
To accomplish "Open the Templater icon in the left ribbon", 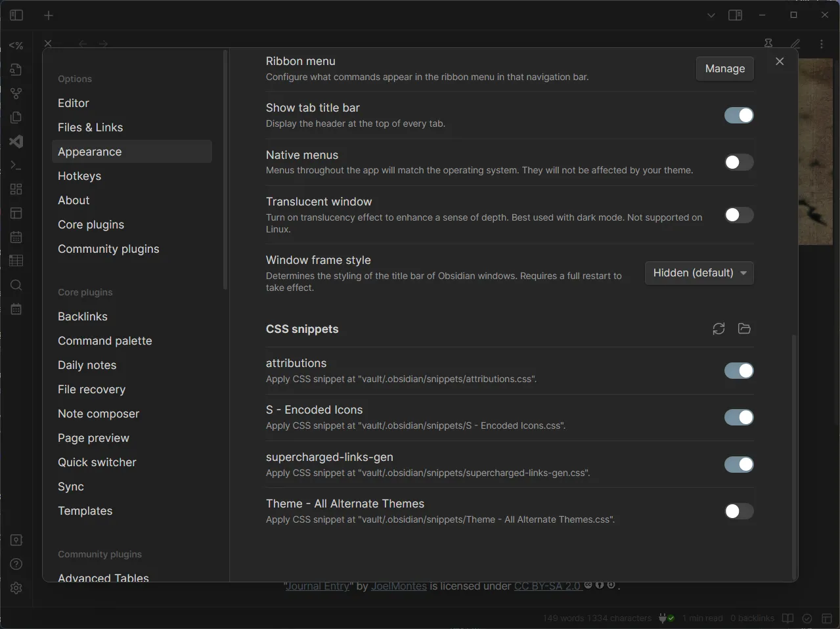I will point(16,45).
